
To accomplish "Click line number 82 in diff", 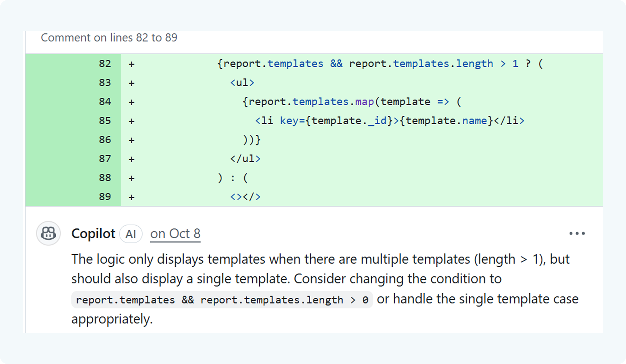I will pyautogui.click(x=105, y=64).
